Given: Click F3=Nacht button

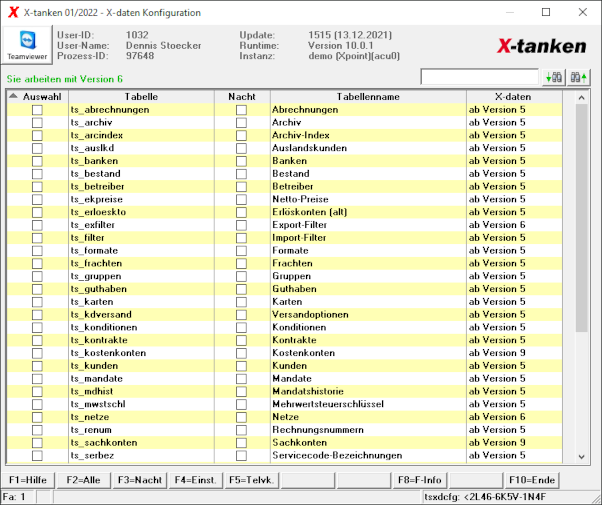Looking at the screenshot, I should 140,480.
